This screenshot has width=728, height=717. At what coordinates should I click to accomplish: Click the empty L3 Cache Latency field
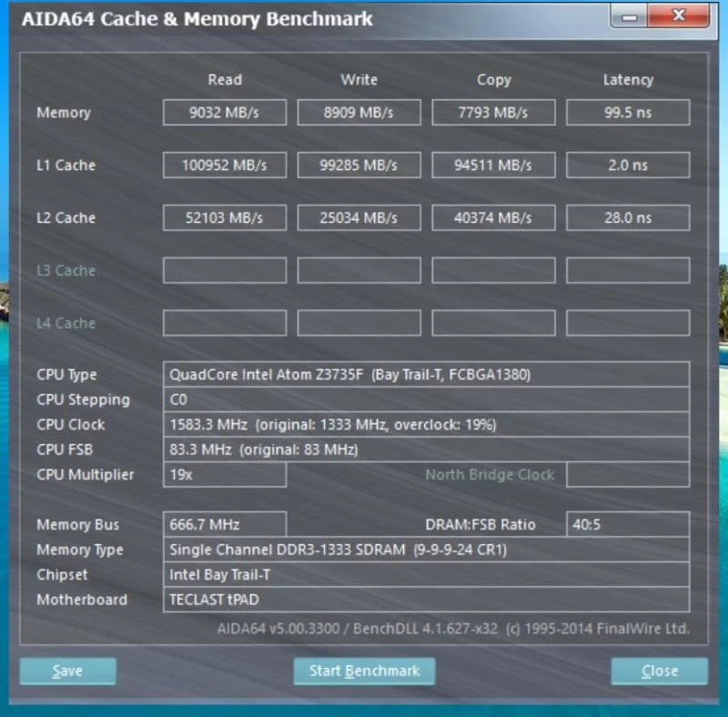628,270
